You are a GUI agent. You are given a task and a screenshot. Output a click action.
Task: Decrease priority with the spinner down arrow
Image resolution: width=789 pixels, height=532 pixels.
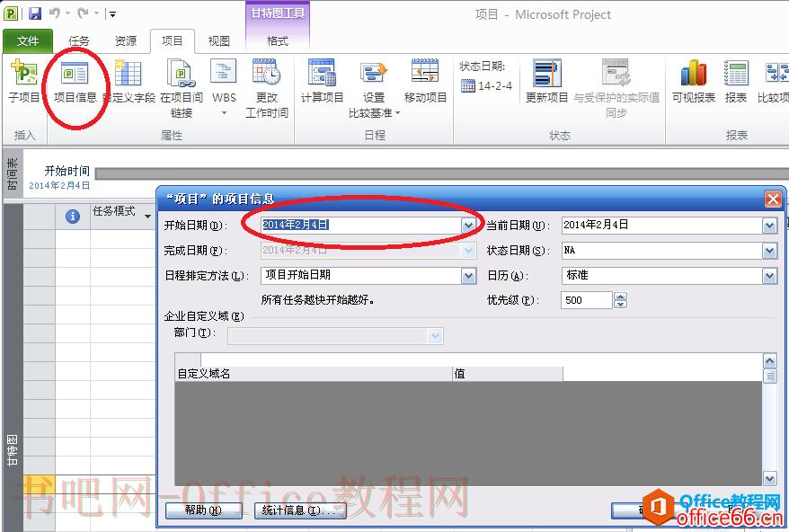620,305
